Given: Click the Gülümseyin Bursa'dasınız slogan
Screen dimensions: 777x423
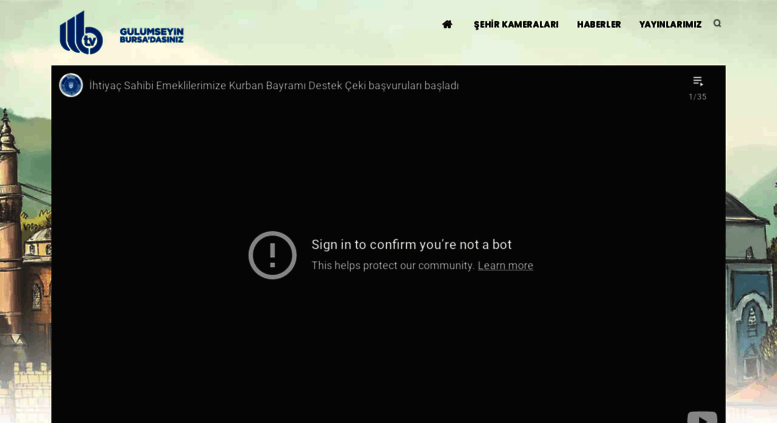Looking at the screenshot, I should point(152,36).
